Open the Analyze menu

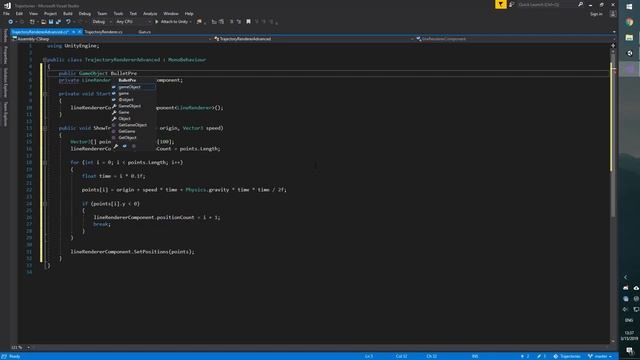(150, 13)
